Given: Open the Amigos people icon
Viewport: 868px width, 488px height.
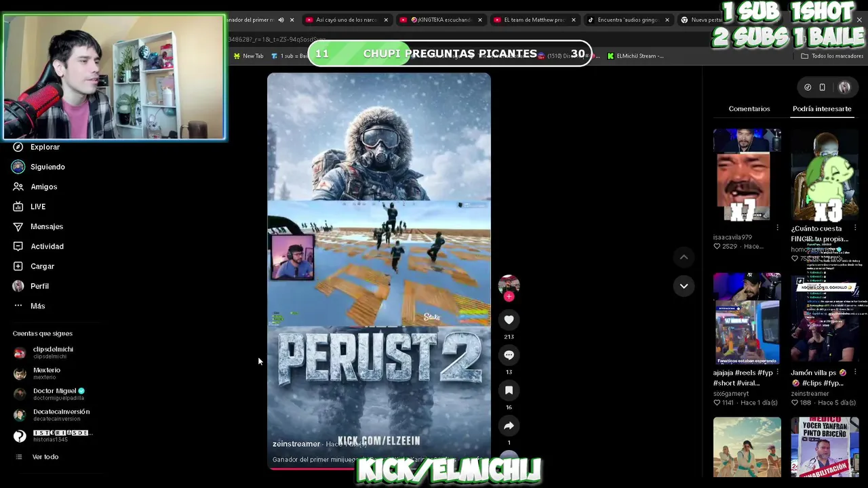Looking at the screenshot, I should pyautogui.click(x=18, y=186).
